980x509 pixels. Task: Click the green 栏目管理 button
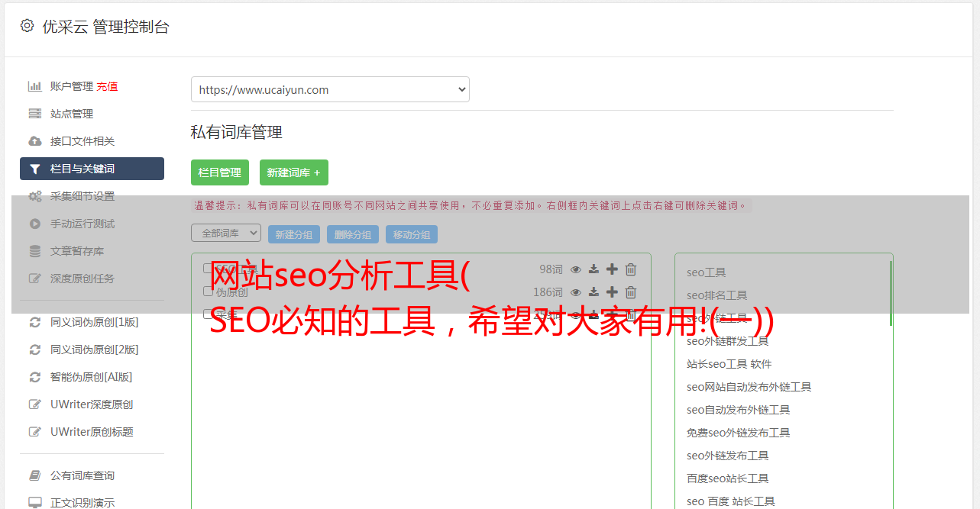coord(220,172)
